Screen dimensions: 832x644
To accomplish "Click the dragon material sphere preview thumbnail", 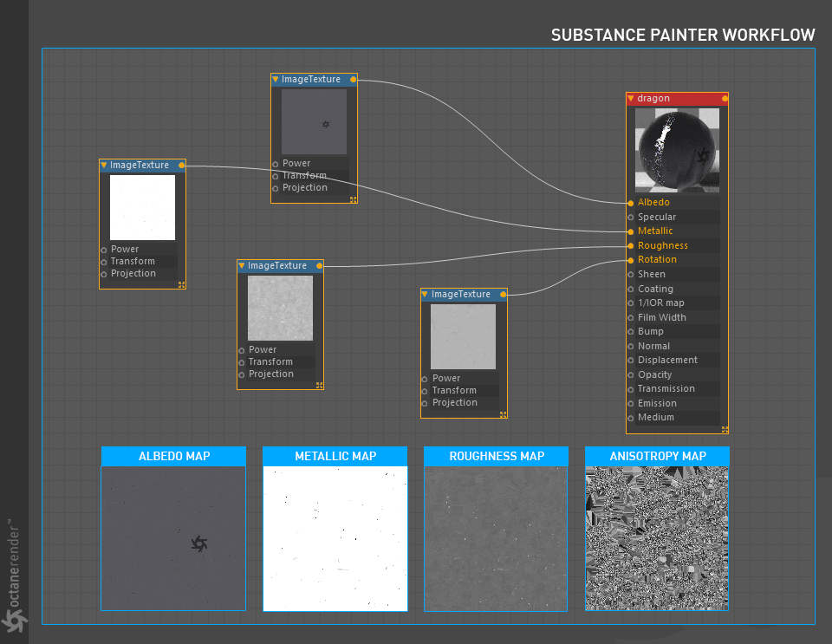I will pos(677,150).
